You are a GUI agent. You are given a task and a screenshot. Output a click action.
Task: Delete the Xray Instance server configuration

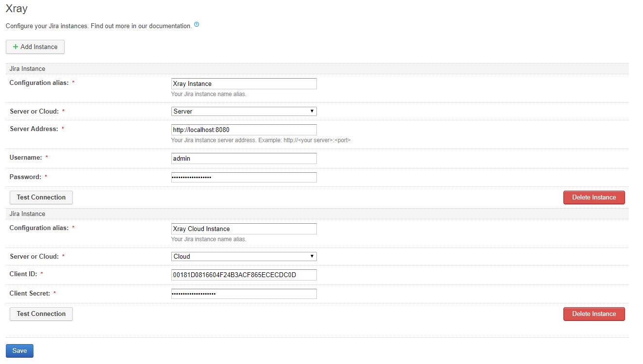click(594, 198)
